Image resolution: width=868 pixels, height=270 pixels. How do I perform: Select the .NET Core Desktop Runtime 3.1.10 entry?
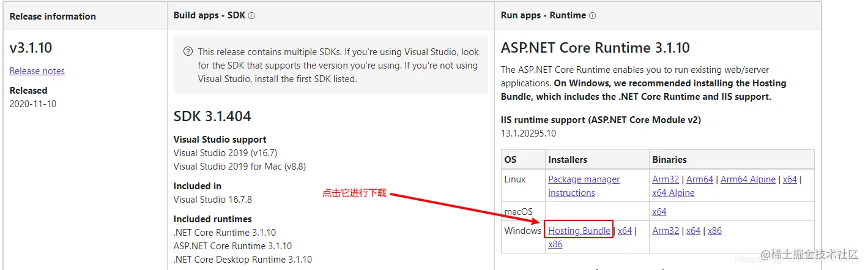click(243, 260)
